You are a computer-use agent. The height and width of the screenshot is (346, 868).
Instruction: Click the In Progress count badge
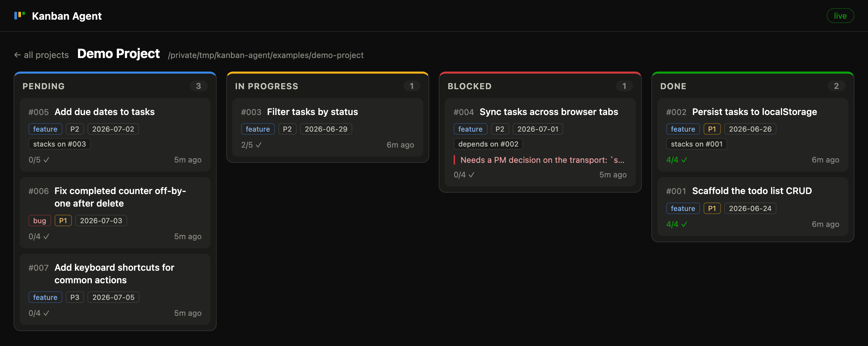click(x=412, y=86)
